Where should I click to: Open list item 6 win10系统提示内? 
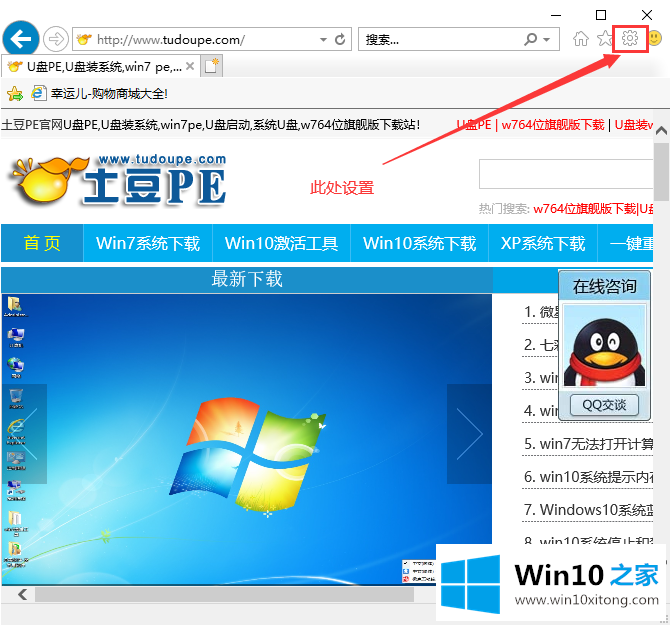[588, 477]
